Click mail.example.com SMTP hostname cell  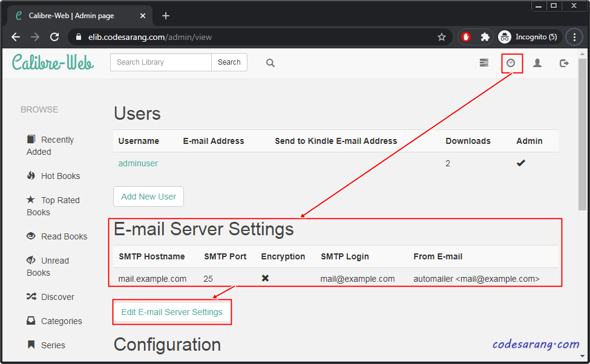tap(152, 279)
